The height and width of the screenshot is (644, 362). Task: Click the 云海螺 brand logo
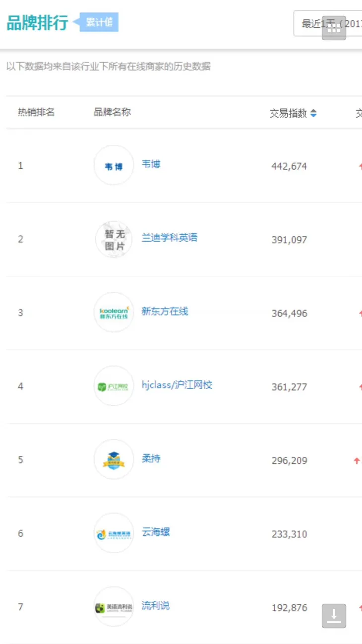(x=114, y=533)
